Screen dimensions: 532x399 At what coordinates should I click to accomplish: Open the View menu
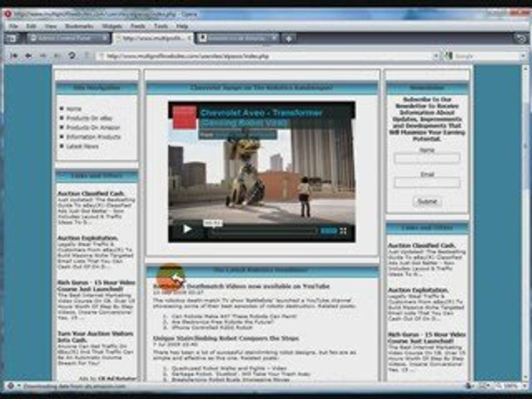click(50, 26)
